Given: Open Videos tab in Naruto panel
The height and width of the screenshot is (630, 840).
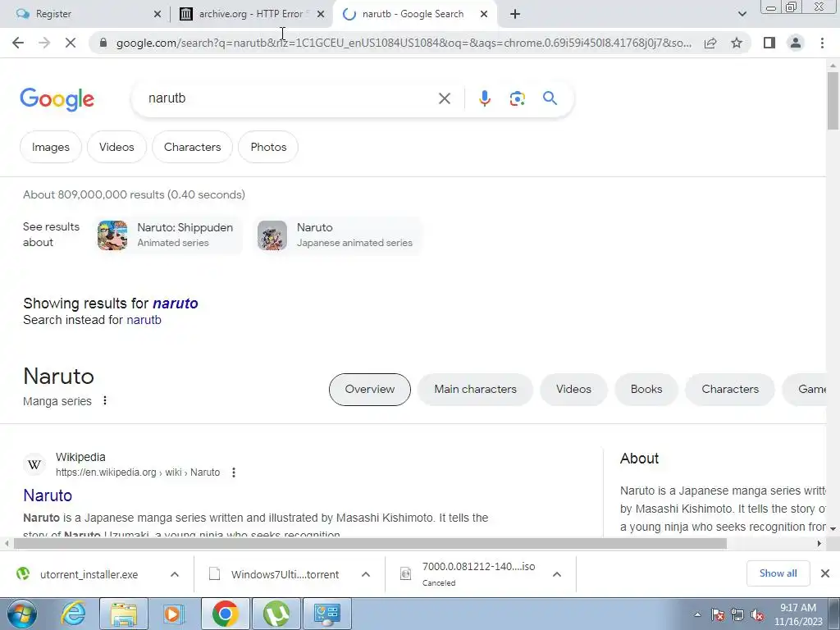Looking at the screenshot, I should tap(573, 390).
